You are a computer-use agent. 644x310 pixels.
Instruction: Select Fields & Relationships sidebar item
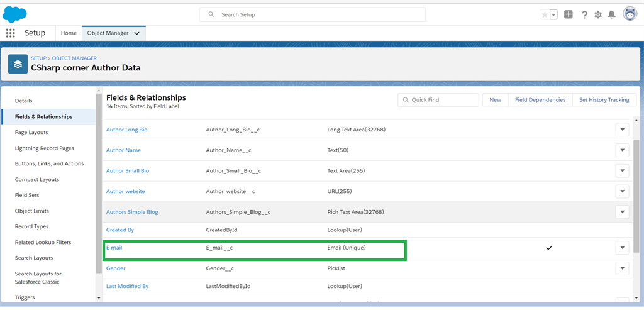point(48,116)
